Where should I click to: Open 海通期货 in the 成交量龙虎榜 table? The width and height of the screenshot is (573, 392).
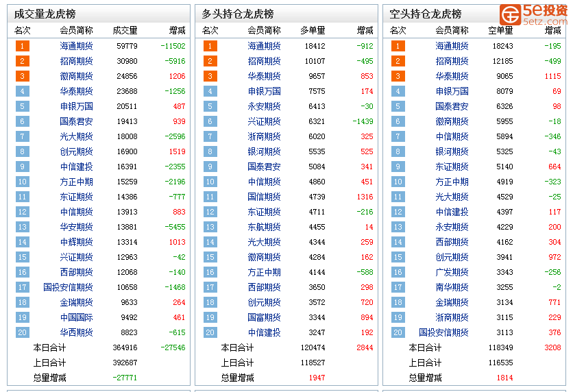[76, 46]
